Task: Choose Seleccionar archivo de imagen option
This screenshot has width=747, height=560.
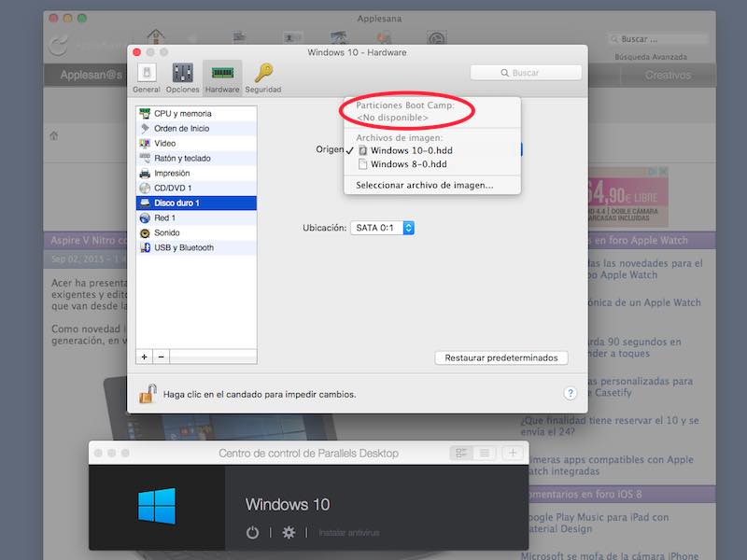Action: pos(432,185)
